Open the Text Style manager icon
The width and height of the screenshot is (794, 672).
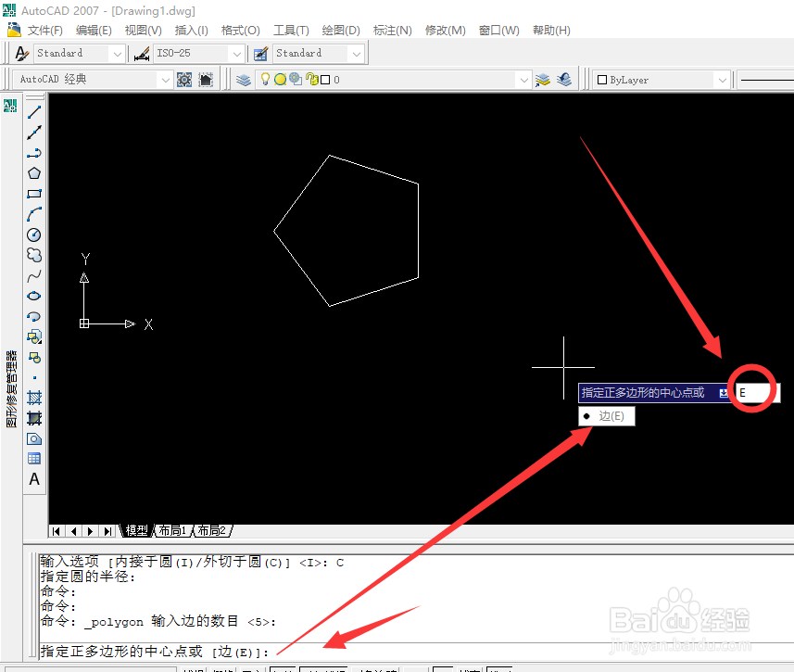[x=22, y=53]
